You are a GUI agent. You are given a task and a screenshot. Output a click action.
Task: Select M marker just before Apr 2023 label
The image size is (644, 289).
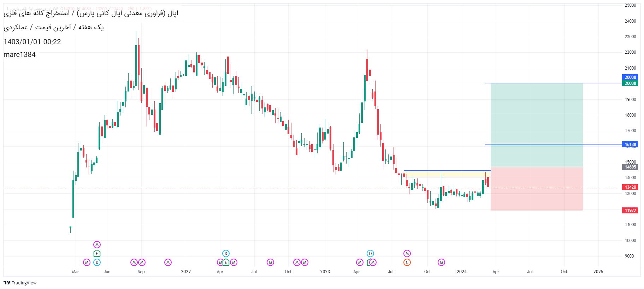(x=360, y=262)
